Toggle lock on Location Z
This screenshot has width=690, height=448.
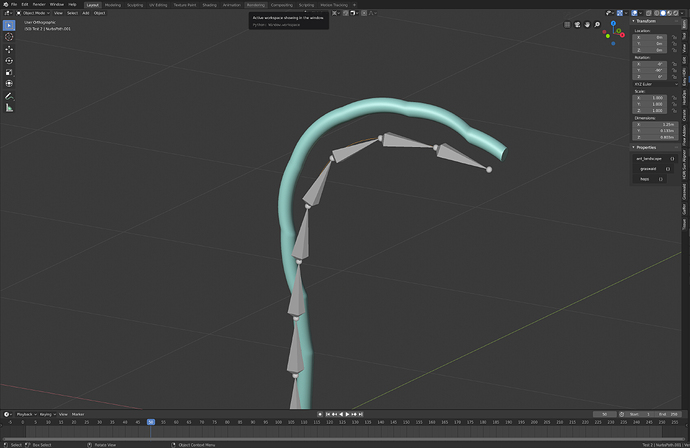(674, 50)
